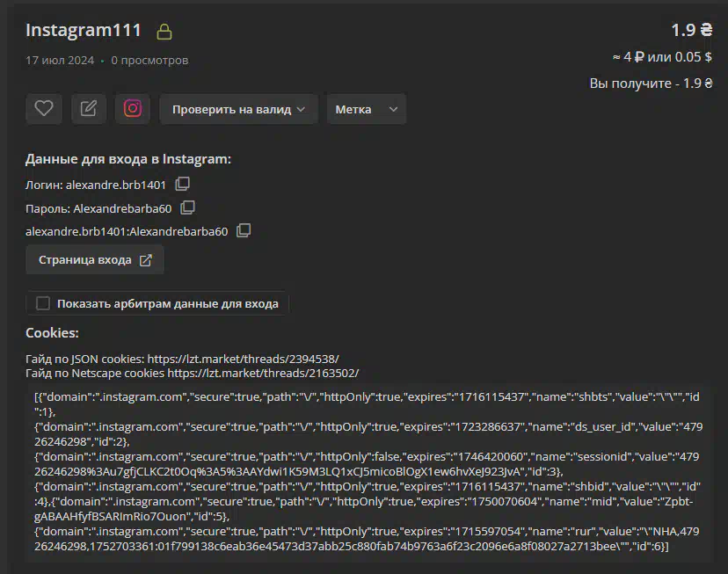Click the Cookies: section heading
728x574 pixels.
pos(52,333)
